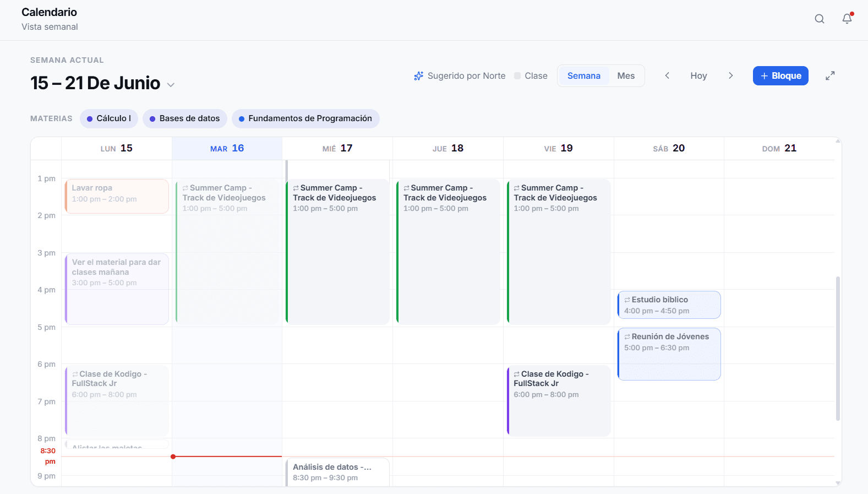Toggle the Bases de datos subject filter
This screenshot has width=868, height=494.
point(185,118)
